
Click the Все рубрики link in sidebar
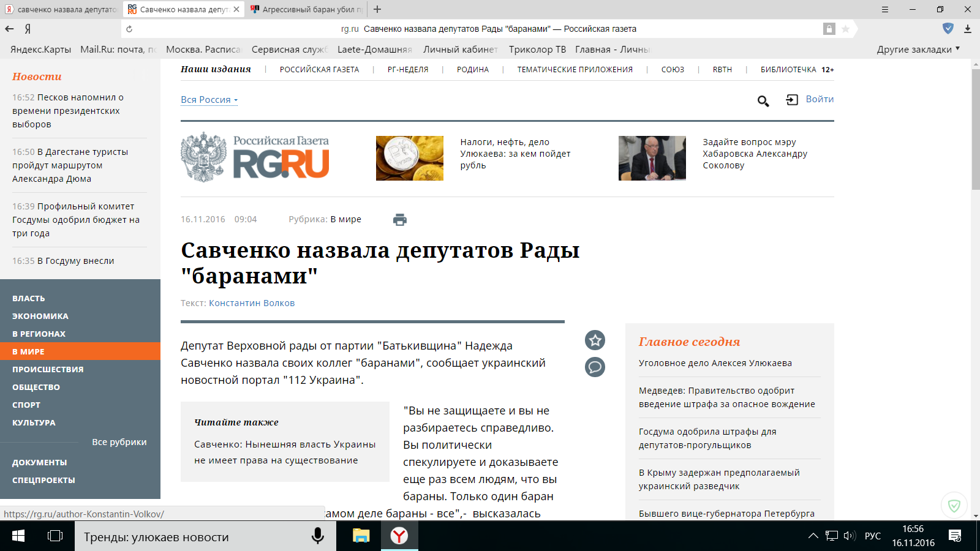[119, 442]
